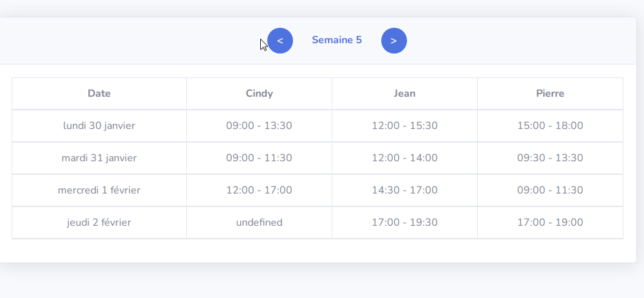The width and height of the screenshot is (644, 298).
Task: Go to previous week with left arrow
Action: click(x=280, y=41)
